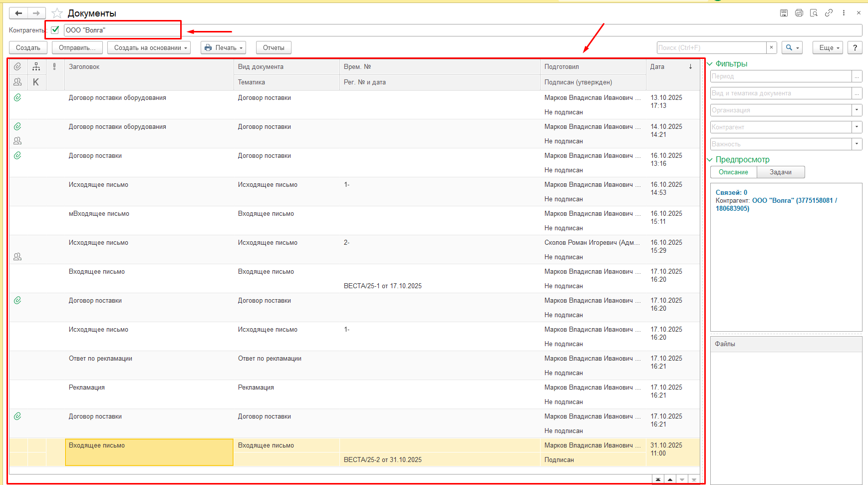Open the Еще menu
Screen dimensions: 868x485
pos(828,47)
